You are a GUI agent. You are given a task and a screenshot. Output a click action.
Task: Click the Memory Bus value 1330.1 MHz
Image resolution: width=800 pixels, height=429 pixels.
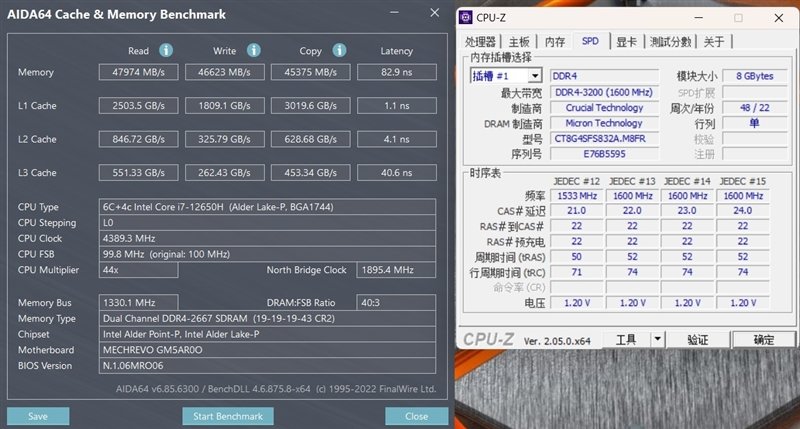tap(138, 302)
